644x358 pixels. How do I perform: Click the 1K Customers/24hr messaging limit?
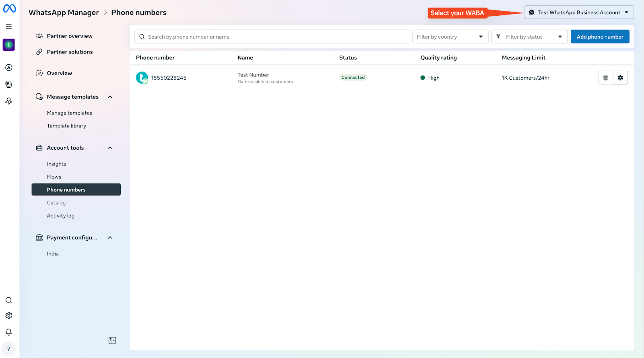(x=525, y=78)
